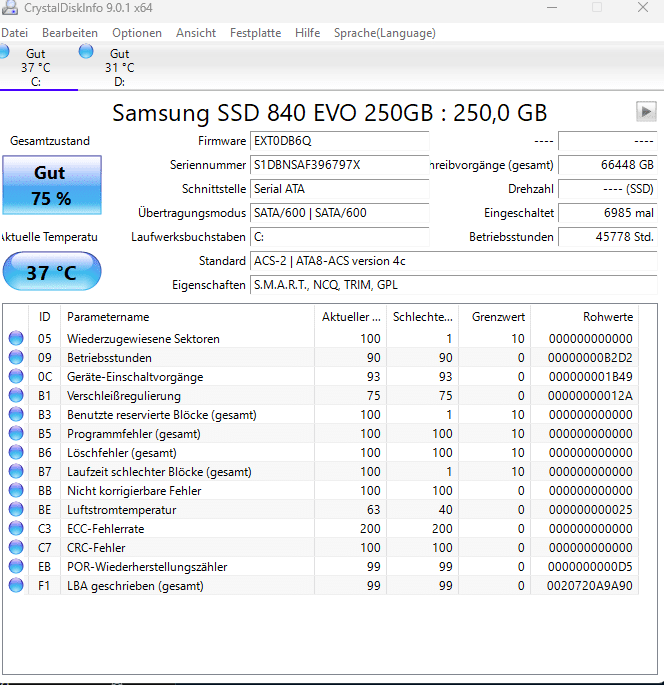Click status orb of LBA geschrieben row

[x=16, y=585]
